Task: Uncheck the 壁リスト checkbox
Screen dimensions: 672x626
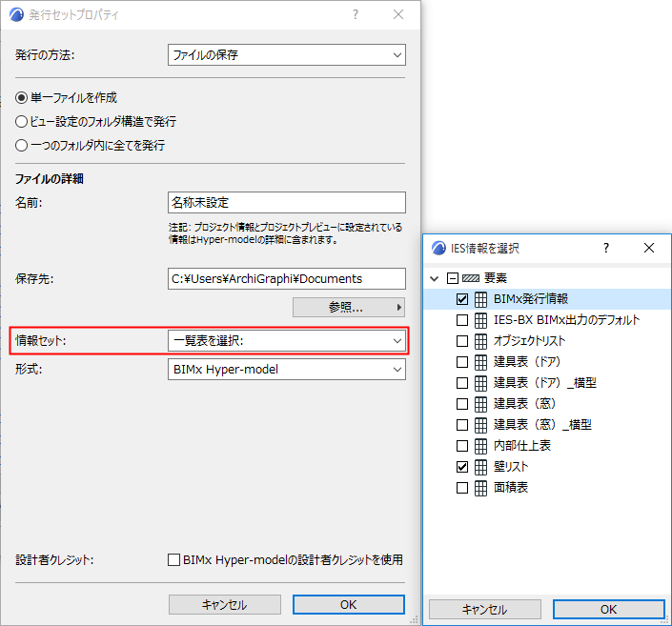Action: (x=462, y=467)
